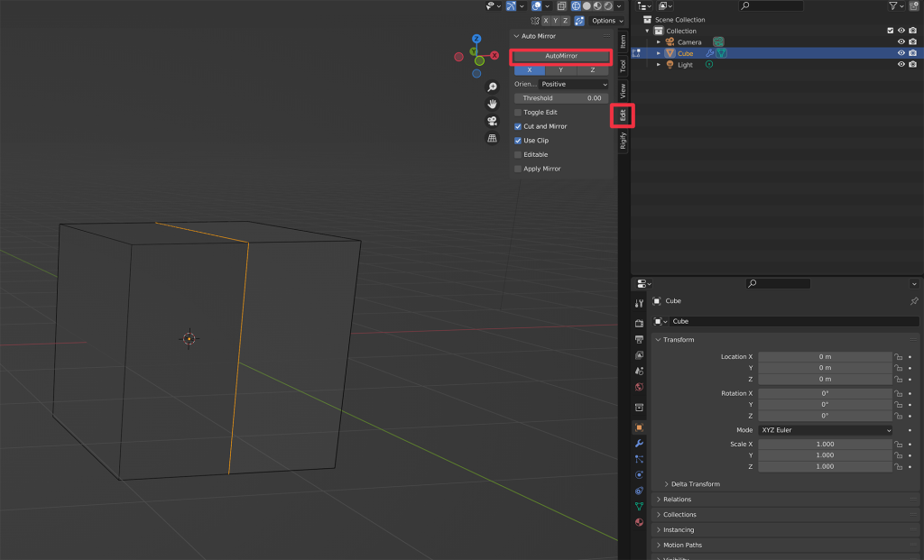The width and height of the screenshot is (924, 560).
Task: Click the pin icon in the Properties editor
Action: [x=914, y=301]
